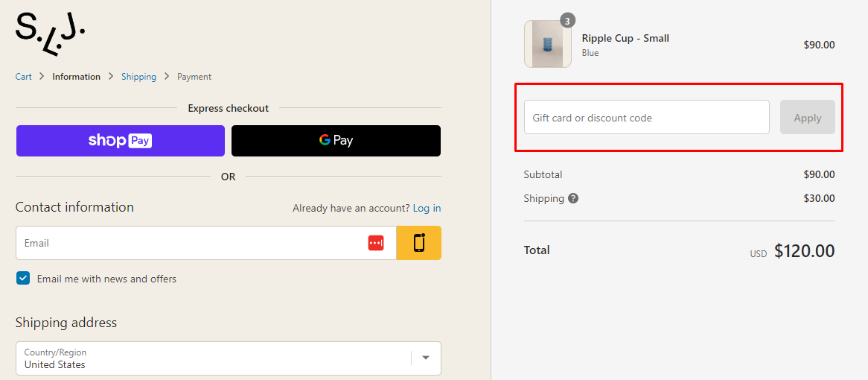868x380 pixels.
Task: Click the 'Blue' variant text
Action: coord(590,53)
